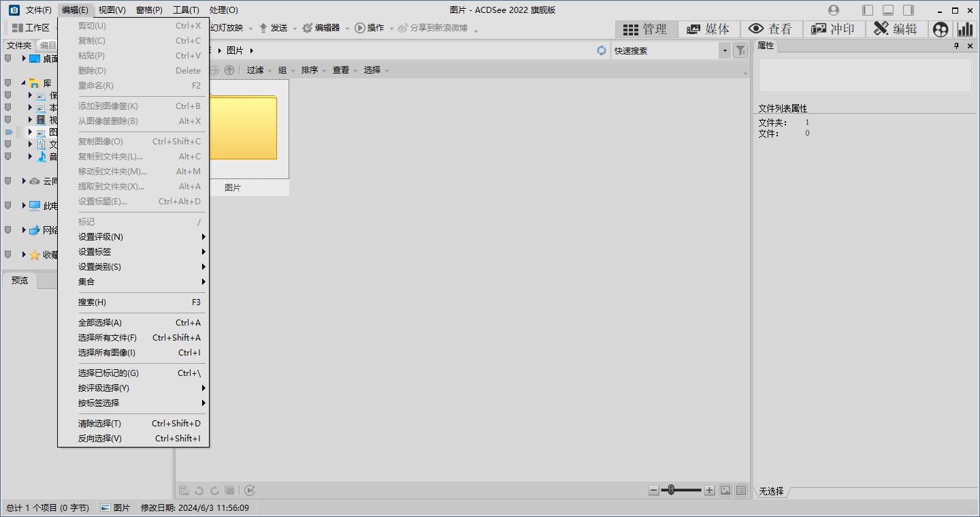This screenshot has height=517, width=980.
Task: Toggle the bottom panel layout icon
Action: point(888,10)
